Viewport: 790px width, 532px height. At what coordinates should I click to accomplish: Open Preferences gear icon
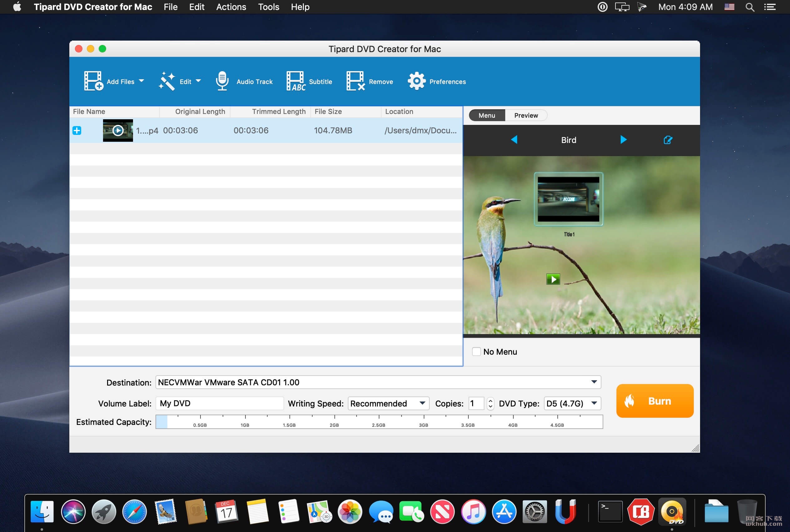[416, 81]
